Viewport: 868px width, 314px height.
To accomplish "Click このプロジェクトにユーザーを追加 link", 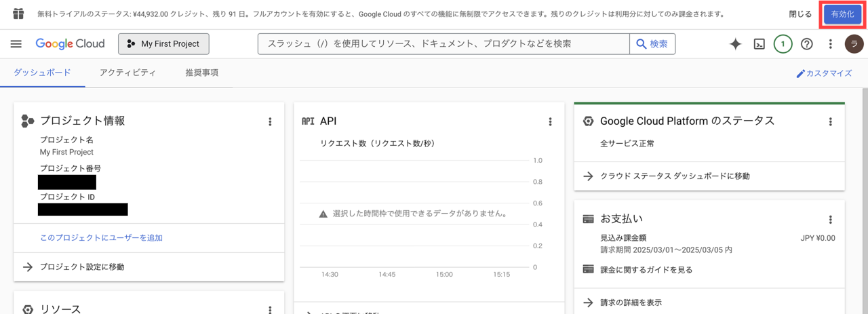I will tap(101, 238).
